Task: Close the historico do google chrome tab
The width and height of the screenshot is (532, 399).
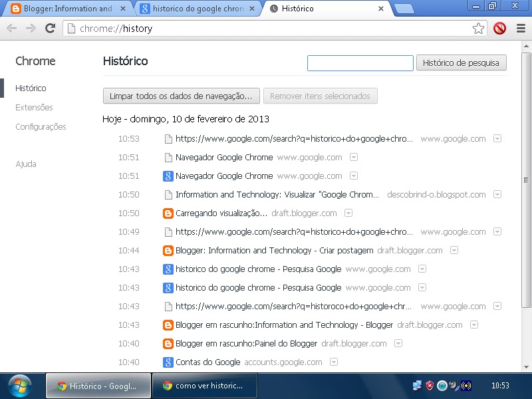Action: 252,9
